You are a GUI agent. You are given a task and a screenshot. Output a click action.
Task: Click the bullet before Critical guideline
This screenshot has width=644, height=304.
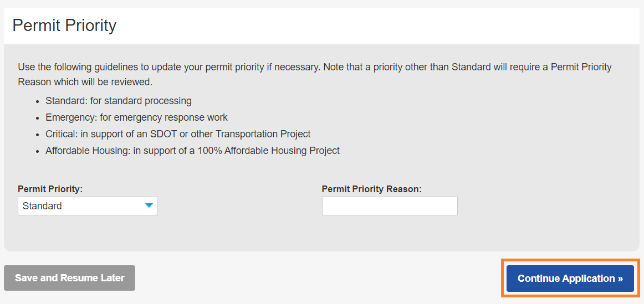37,135
